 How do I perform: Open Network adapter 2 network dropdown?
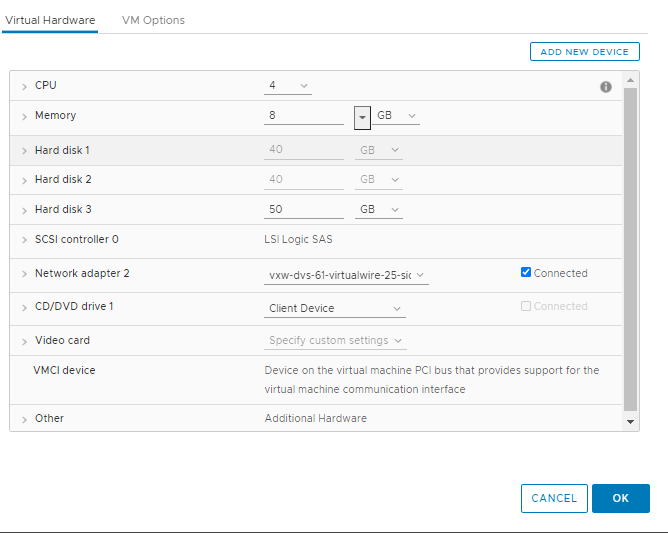(346, 275)
